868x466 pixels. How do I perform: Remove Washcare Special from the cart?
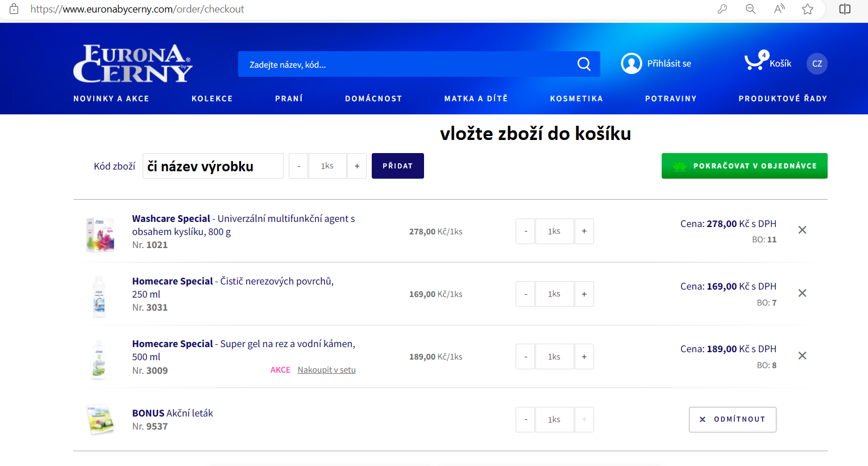[x=802, y=230]
